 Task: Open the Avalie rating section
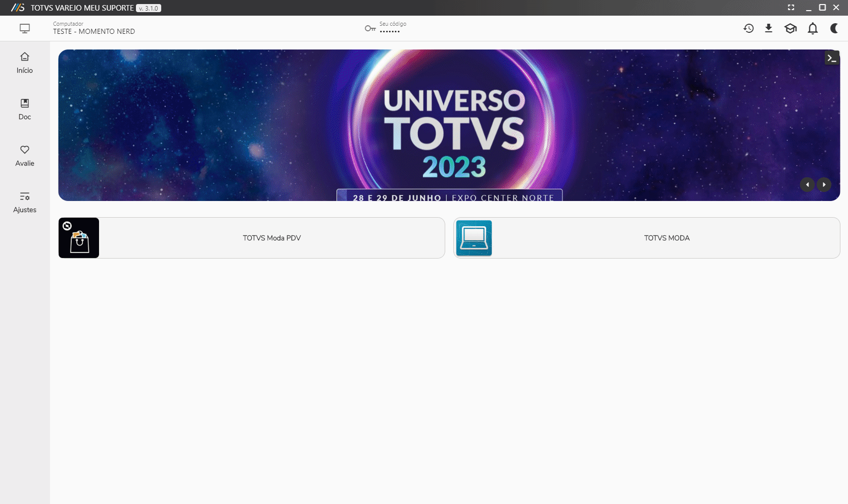[25, 156]
